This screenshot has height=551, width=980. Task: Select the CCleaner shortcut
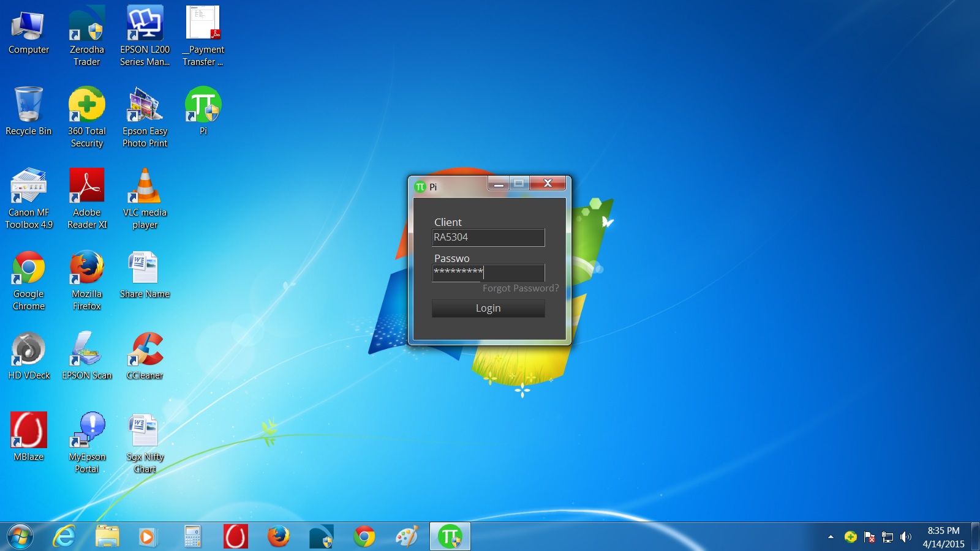tap(145, 356)
